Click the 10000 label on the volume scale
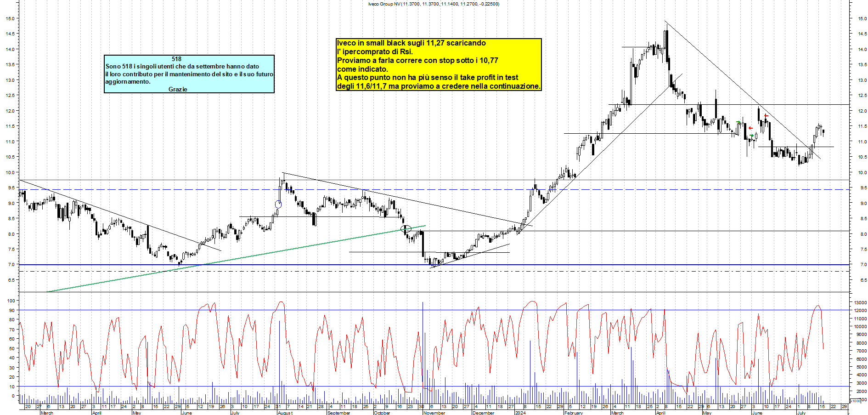868x415 pixels. click(x=860, y=327)
